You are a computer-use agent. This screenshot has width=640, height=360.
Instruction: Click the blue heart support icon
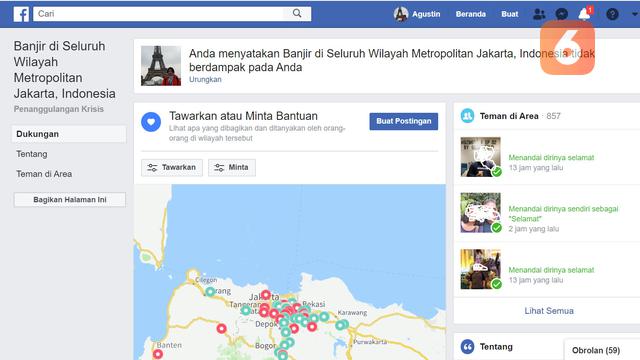pyautogui.click(x=151, y=122)
